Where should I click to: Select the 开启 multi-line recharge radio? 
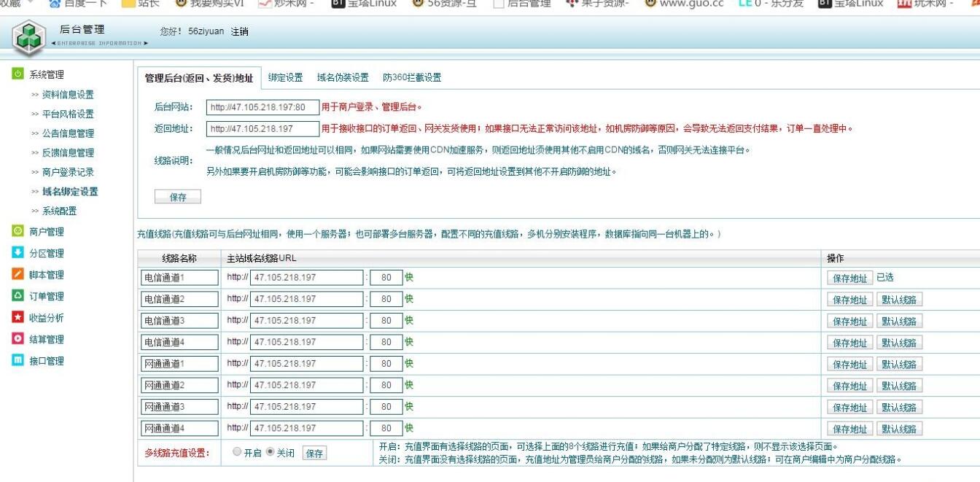click(237, 452)
